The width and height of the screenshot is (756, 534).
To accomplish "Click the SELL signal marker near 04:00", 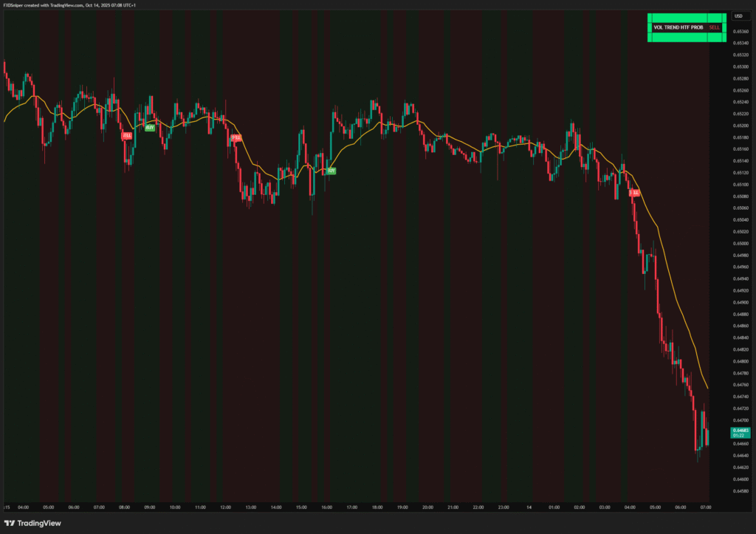I will pyautogui.click(x=634, y=192).
